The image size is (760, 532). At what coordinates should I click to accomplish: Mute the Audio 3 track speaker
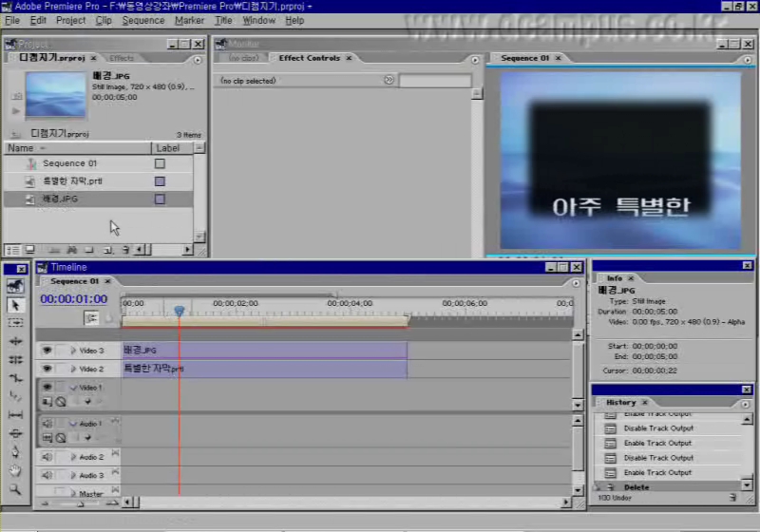tap(47, 475)
